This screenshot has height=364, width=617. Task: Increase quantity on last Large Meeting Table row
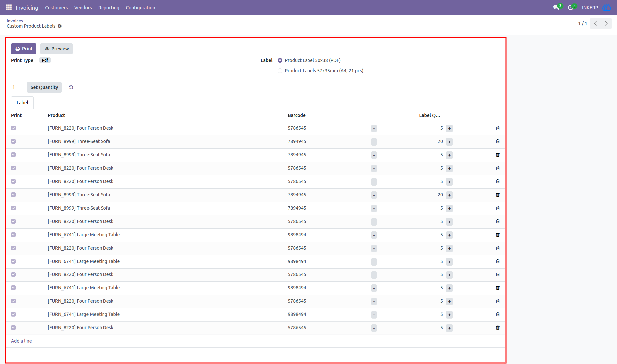tap(449, 315)
